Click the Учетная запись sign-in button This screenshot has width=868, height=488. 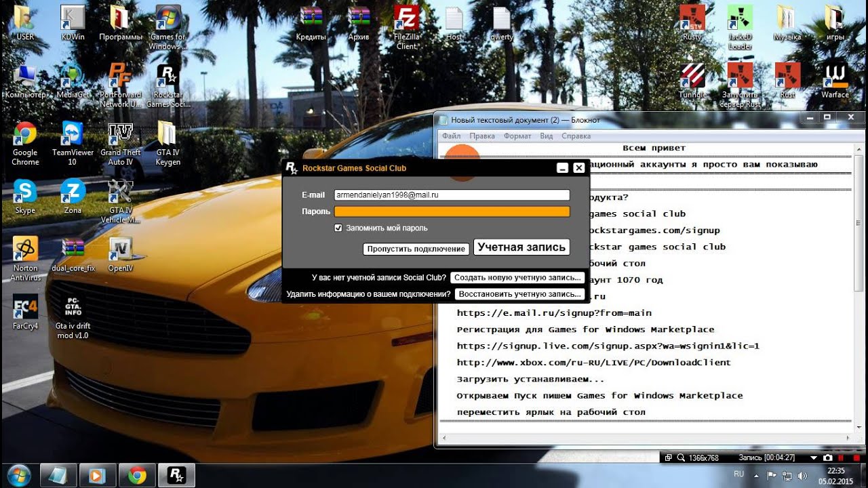coord(521,247)
